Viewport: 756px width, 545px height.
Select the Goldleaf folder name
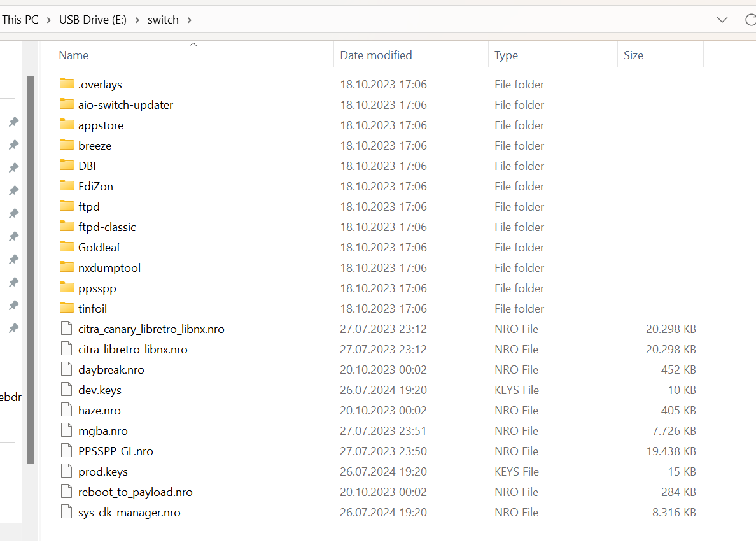pyautogui.click(x=99, y=248)
